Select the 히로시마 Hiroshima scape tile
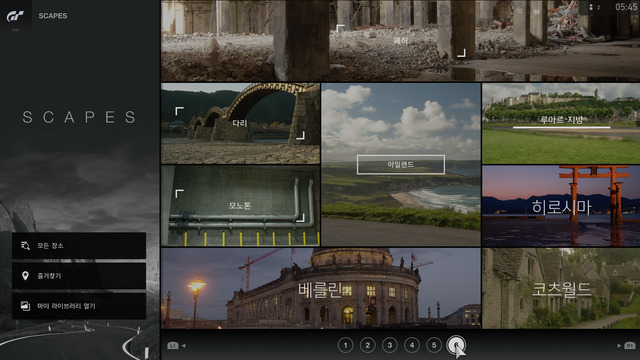Screen dimensions: 640x360 click(561, 206)
